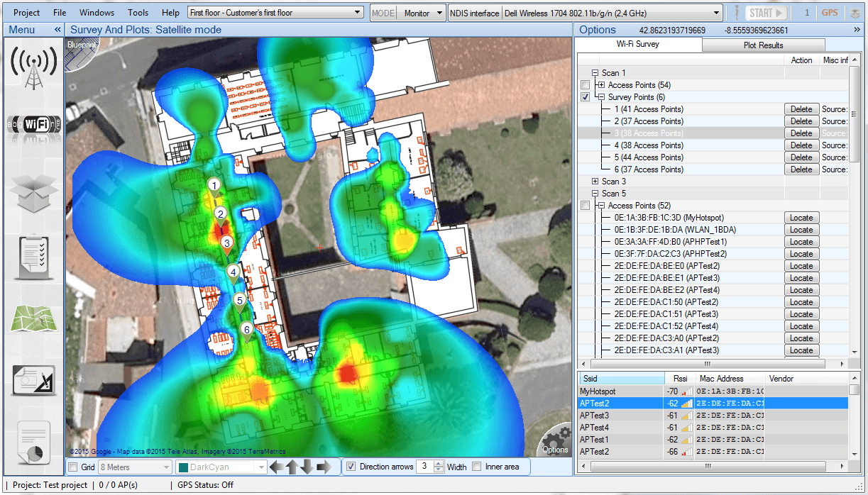This screenshot has height=495, width=868.
Task: Collapse the Scan 1 tree node
Action: point(594,73)
